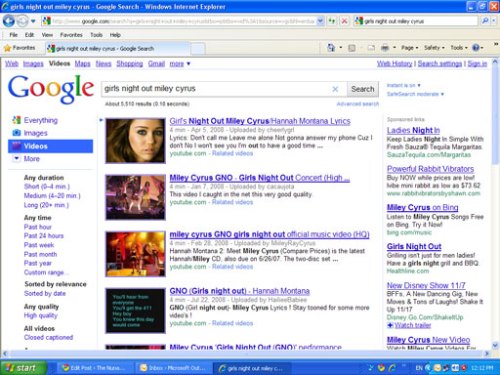Click the Home icon in command bar
The width and height of the screenshot is (500, 375).
click(331, 48)
